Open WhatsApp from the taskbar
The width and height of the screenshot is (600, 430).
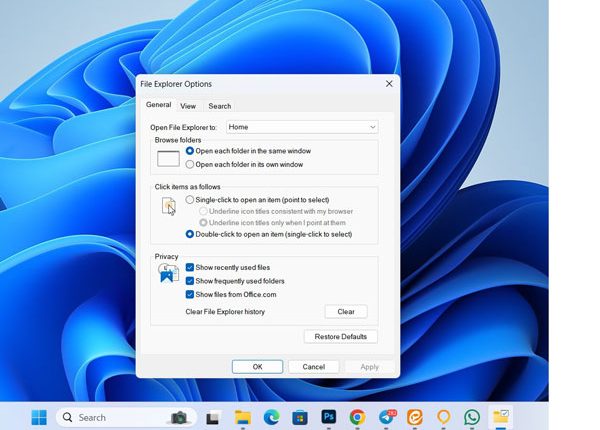pos(472,417)
